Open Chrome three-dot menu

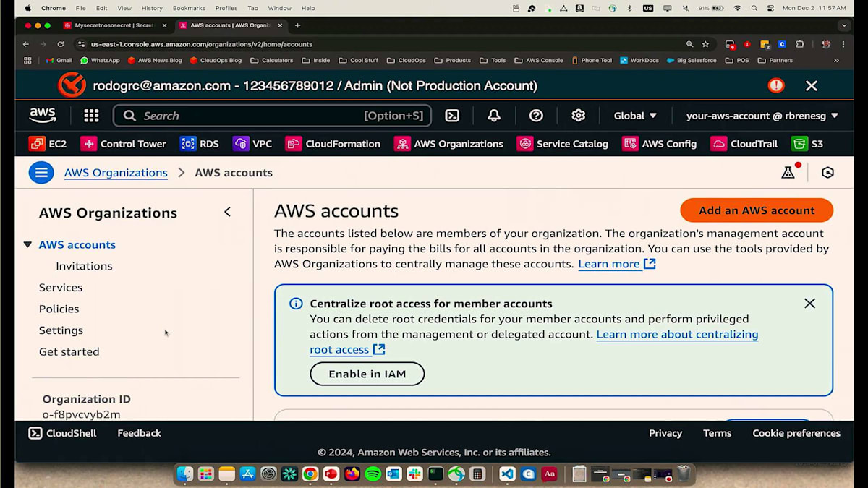coord(844,44)
